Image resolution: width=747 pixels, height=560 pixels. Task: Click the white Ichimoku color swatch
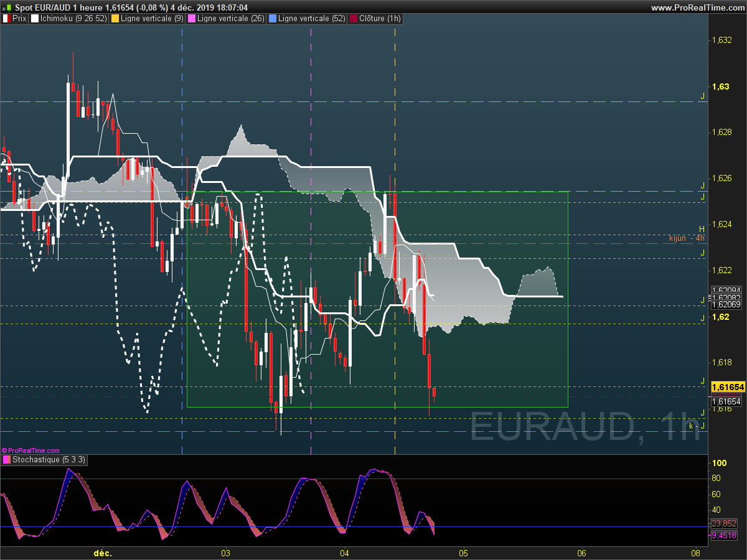tap(35, 19)
